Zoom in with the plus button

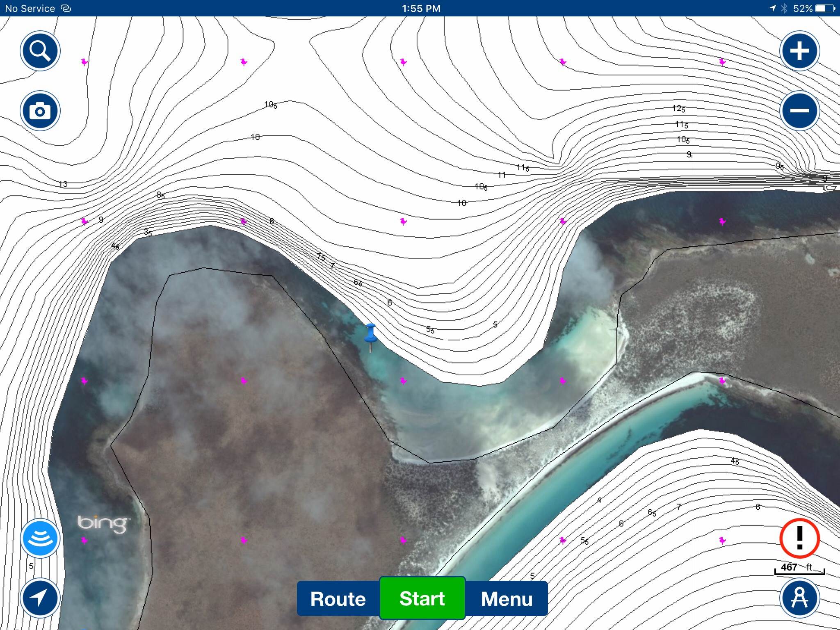click(799, 51)
